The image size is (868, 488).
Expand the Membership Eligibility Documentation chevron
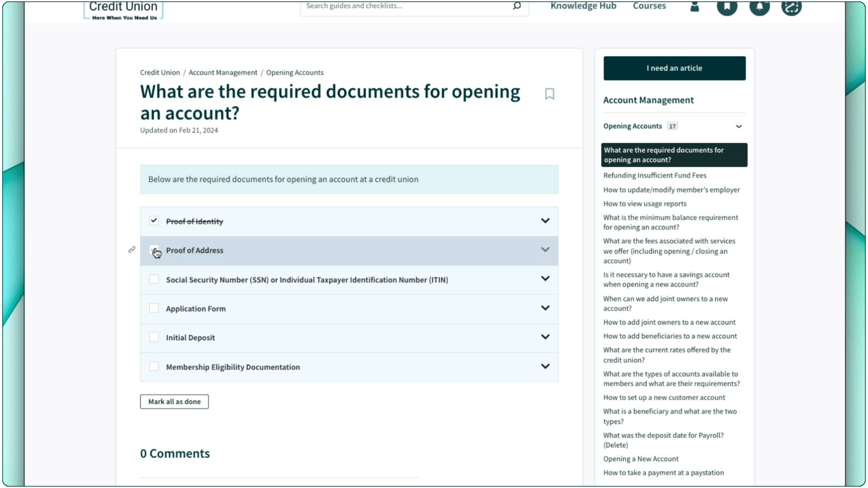(545, 366)
